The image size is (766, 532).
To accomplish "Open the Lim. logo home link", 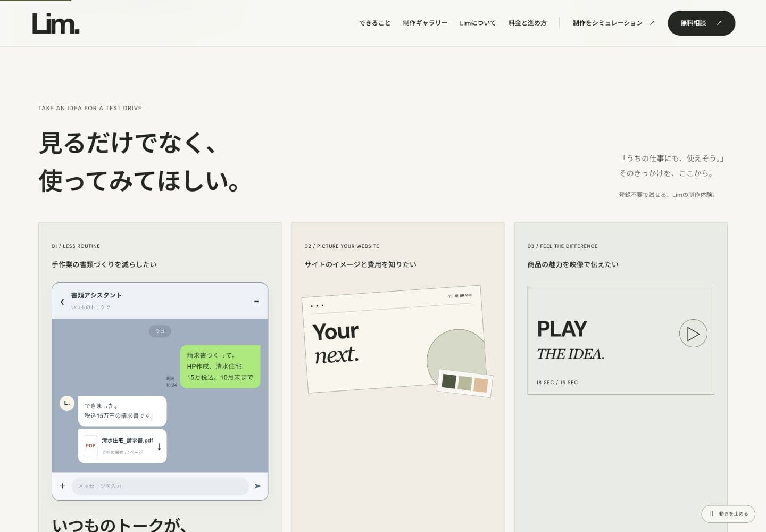I will (56, 23).
